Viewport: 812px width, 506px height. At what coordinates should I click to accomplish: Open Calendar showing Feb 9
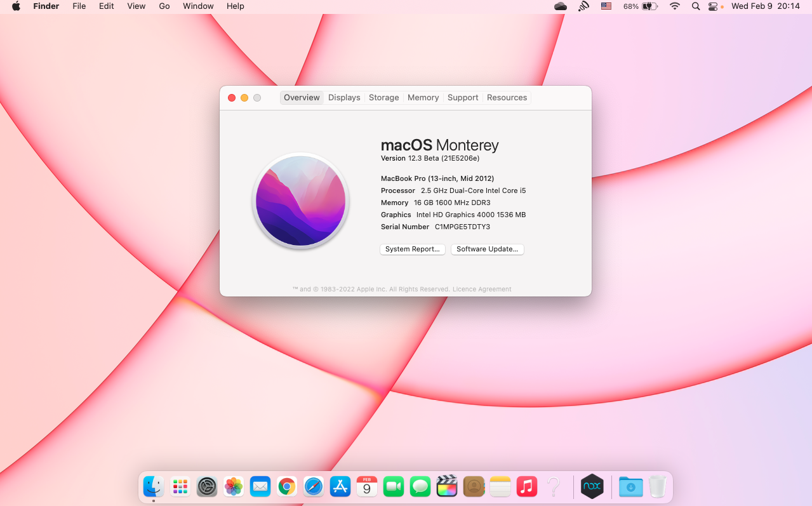pos(367,487)
